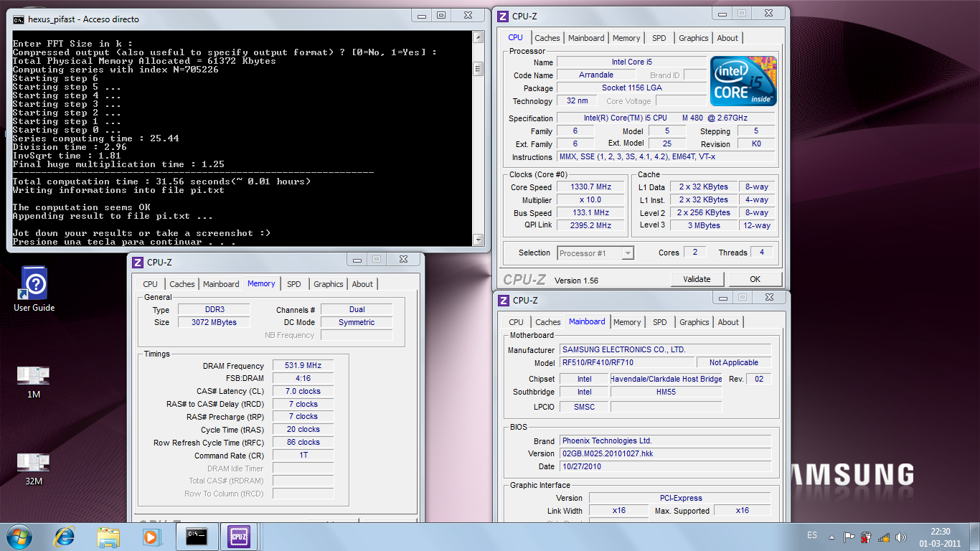Switch to Caches tab in Mainboard CPU-Z window
Viewport: 980px width, 551px height.
coord(548,322)
